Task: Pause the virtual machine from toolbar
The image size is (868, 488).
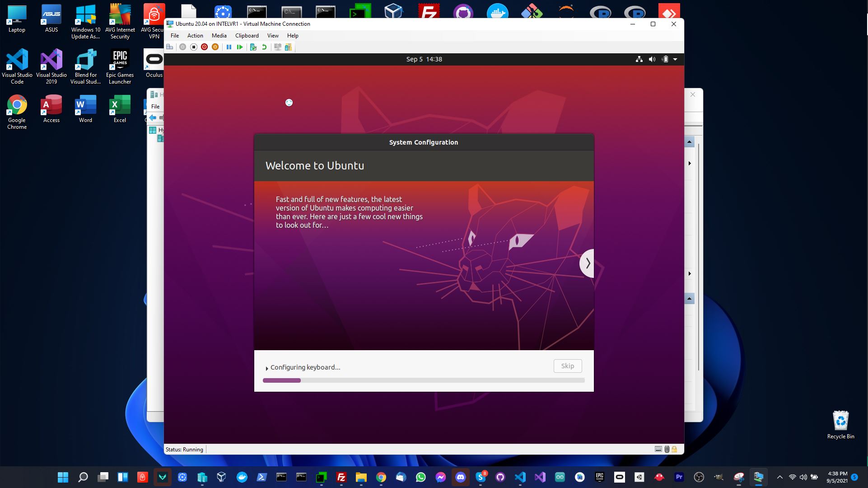Action: click(229, 47)
